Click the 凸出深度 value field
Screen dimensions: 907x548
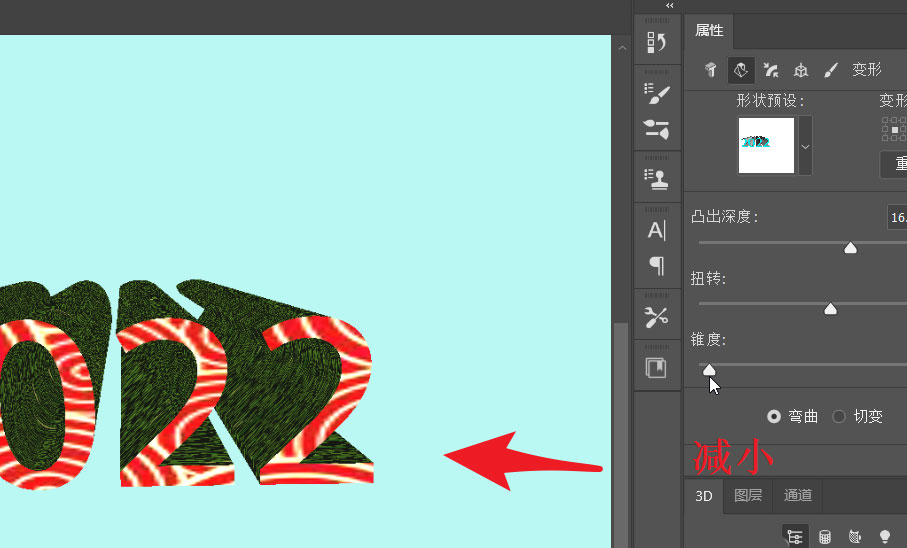(x=897, y=218)
